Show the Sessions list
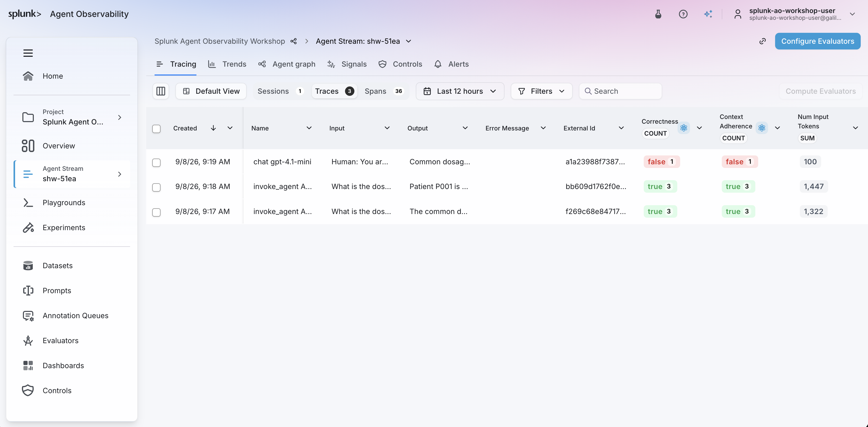Screen dimensions: 868x427 pyautogui.click(x=280, y=91)
